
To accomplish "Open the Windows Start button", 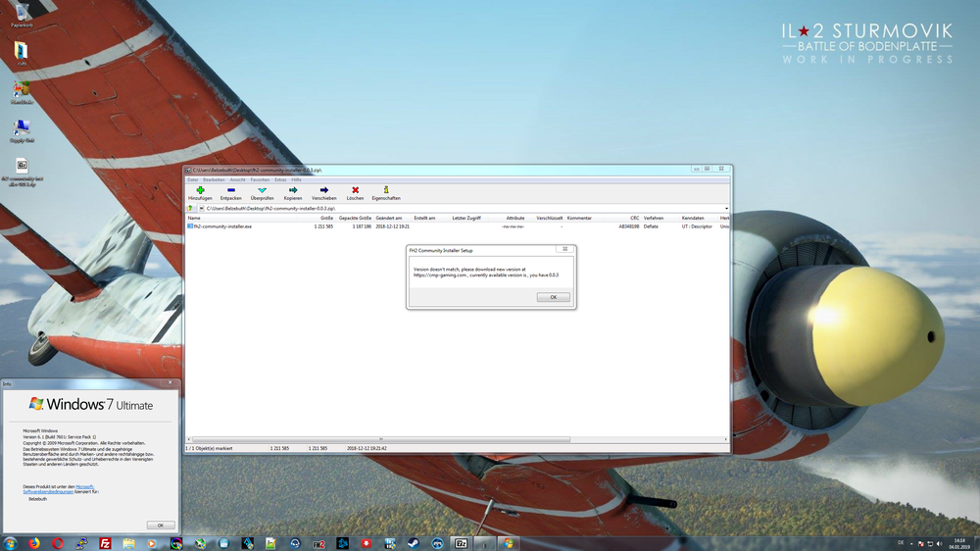I will (10, 543).
